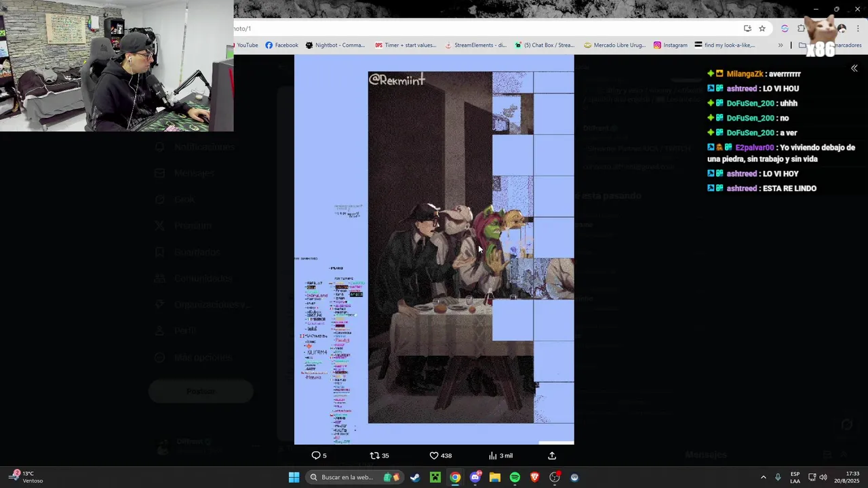The image size is (868, 488).
Task: Open the find my look-a-like bookmark
Action: (x=725, y=45)
